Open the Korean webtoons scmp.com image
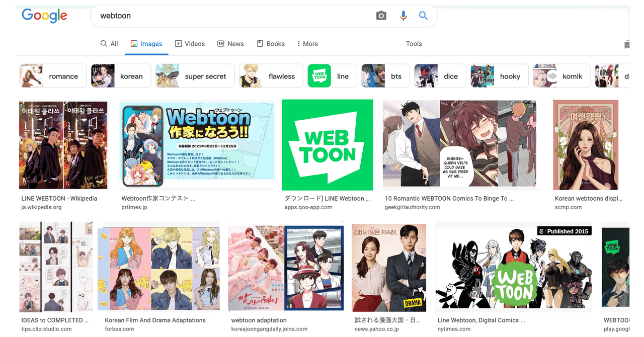This screenshot has height=337, width=644. pyautogui.click(x=585, y=145)
